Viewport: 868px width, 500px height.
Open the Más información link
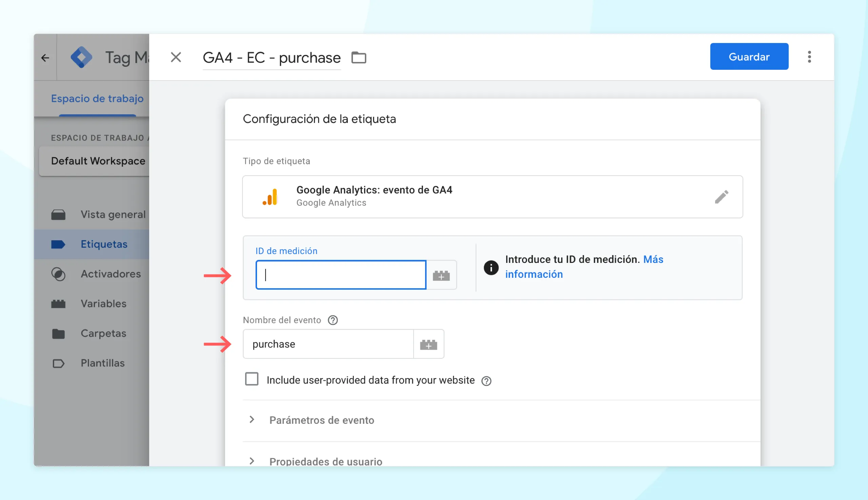click(584, 267)
